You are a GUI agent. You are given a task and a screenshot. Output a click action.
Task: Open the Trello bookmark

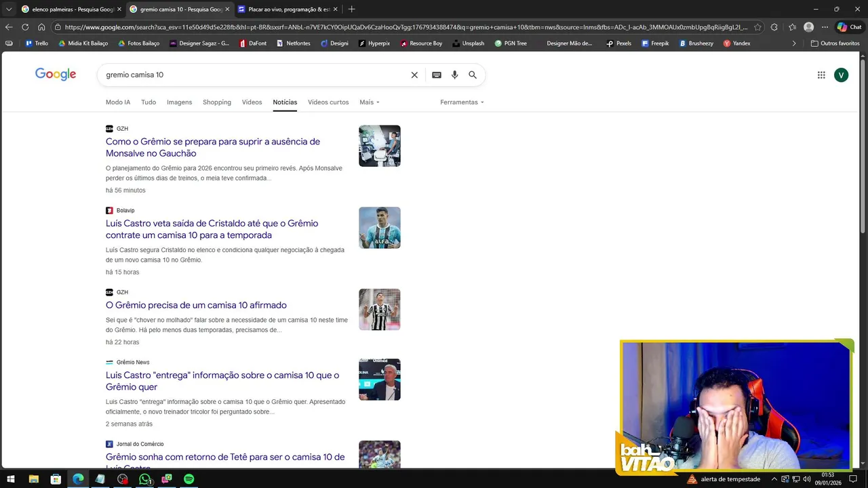(37, 43)
